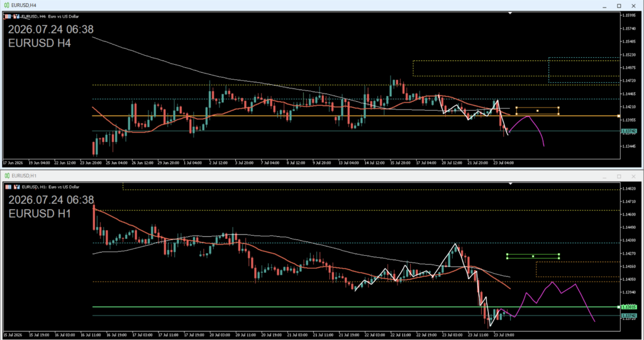Click the "17 Jun 2026" date on H4 time axis
The width and height of the screenshot is (644, 340).
pos(13,163)
